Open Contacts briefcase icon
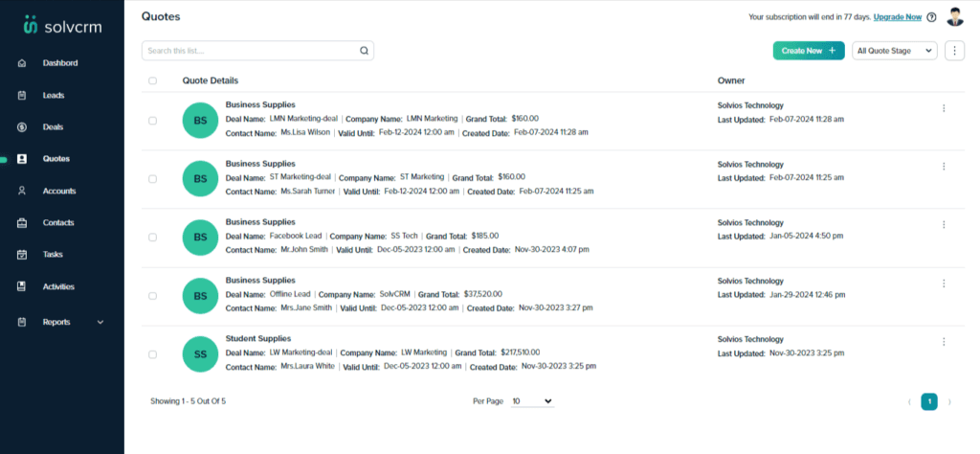This screenshot has height=454, width=980. tap(22, 222)
